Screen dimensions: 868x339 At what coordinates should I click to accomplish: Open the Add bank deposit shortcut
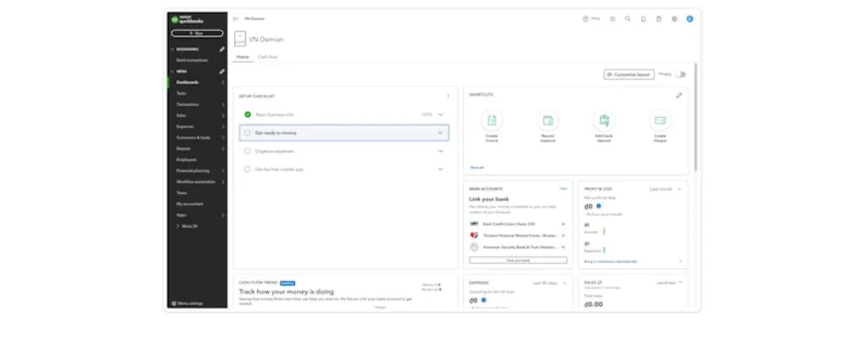[x=604, y=120]
